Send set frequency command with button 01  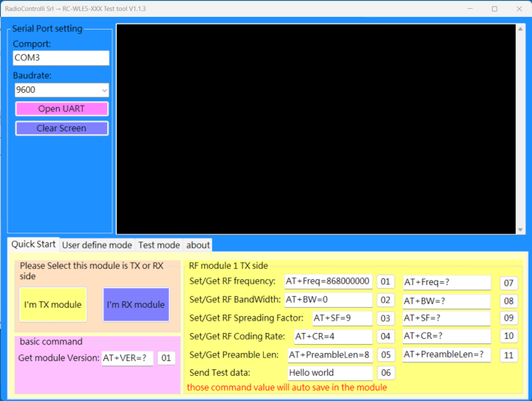(386, 281)
